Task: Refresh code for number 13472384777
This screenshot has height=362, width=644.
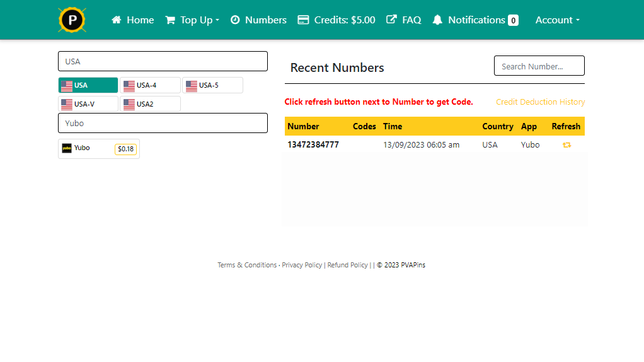Action: (x=566, y=145)
